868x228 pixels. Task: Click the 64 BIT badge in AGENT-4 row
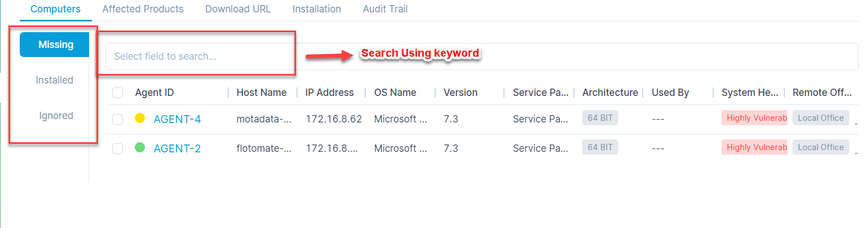[x=600, y=118]
